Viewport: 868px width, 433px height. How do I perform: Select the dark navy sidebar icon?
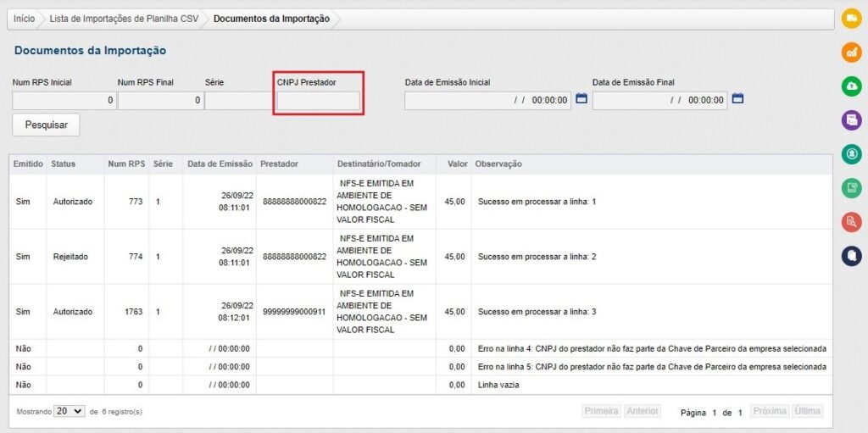tap(851, 255)
